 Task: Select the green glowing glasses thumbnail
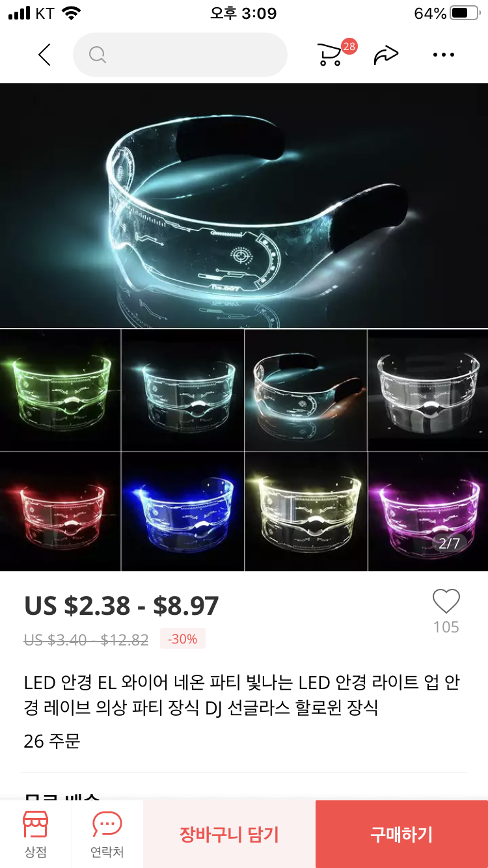61,389
